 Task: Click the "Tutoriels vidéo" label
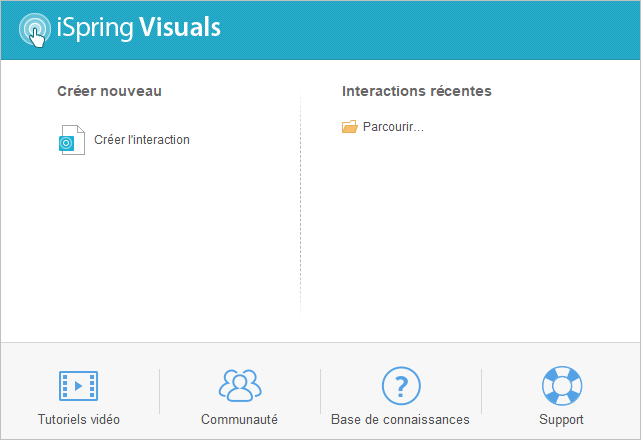(78, 419)
